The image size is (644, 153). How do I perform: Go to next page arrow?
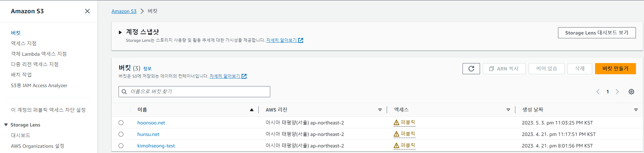click(x=617, y=92)
